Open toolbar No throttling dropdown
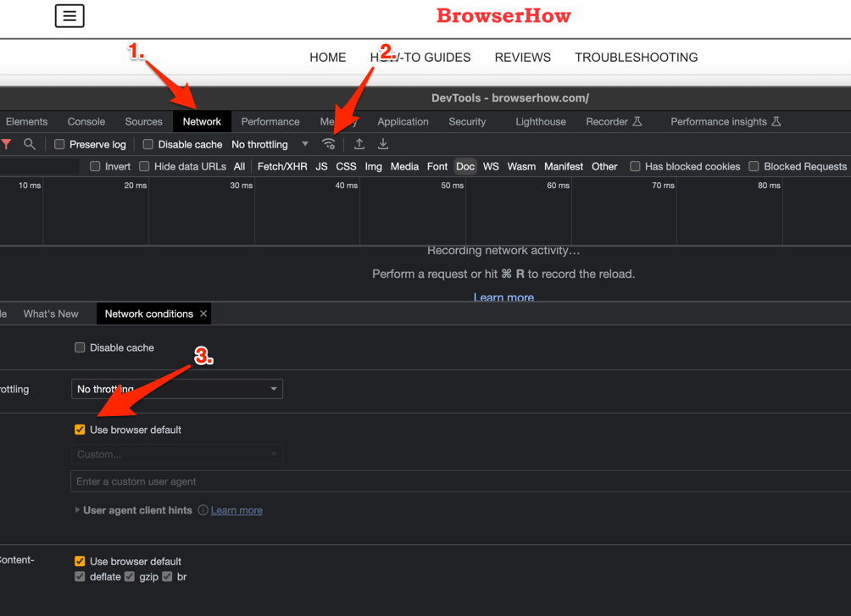The image size is (851, 616). [270, 144]
